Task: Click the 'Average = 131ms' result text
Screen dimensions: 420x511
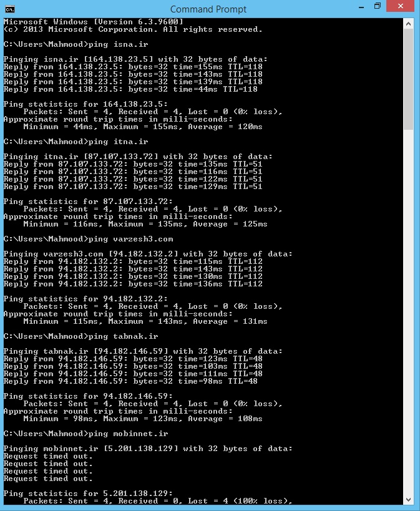Action: coord(230,321)
